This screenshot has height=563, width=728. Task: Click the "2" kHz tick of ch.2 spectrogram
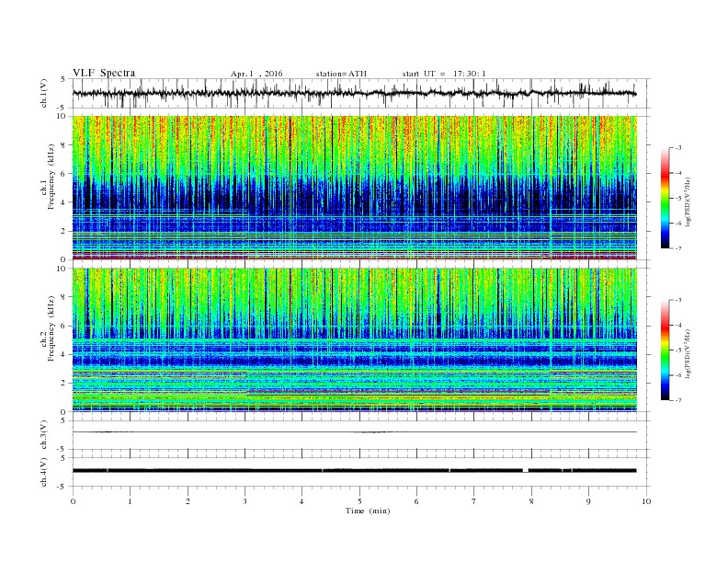64,384
